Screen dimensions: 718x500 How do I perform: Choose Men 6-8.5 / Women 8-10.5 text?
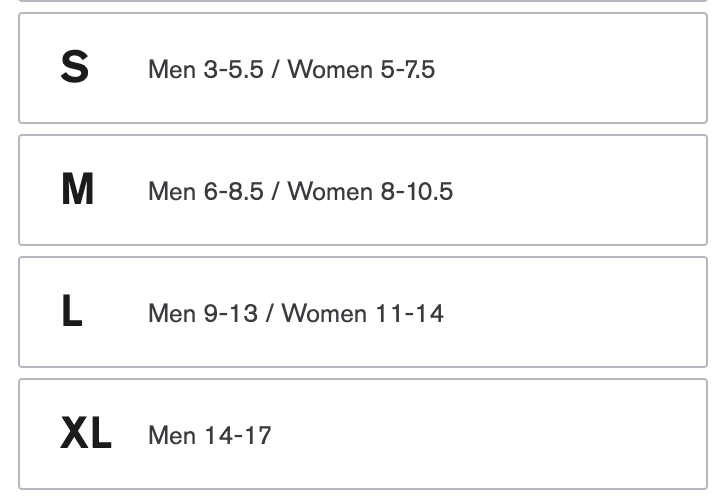(300, 191)
